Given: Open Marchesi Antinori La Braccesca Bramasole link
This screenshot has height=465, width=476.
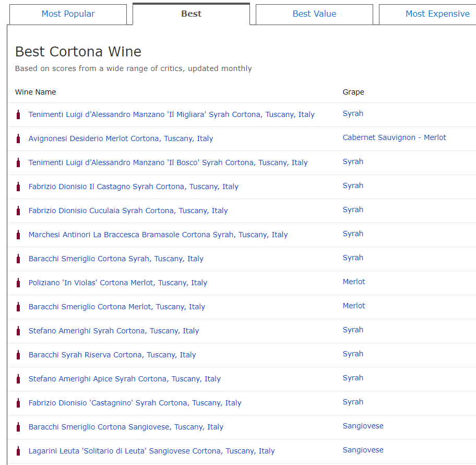Looking at the screenshot, I should click(158, 235).
